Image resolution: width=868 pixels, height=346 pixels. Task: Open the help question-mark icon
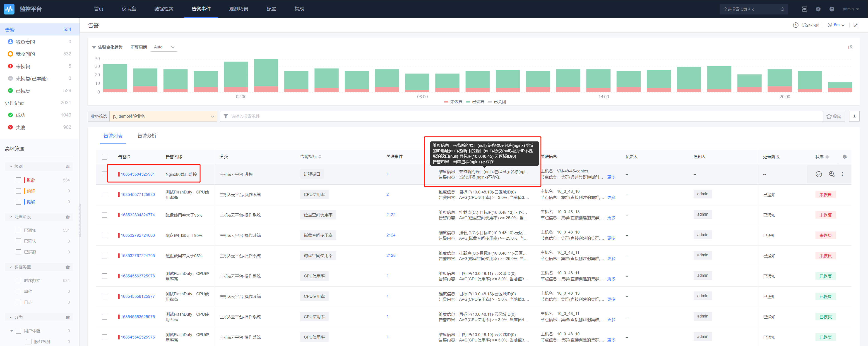[832, 9]
